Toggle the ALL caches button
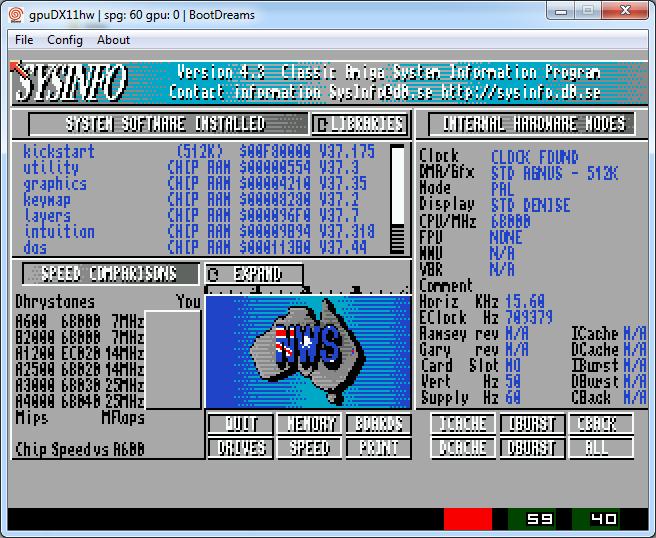Screen dimensions: 656x538 601,448
